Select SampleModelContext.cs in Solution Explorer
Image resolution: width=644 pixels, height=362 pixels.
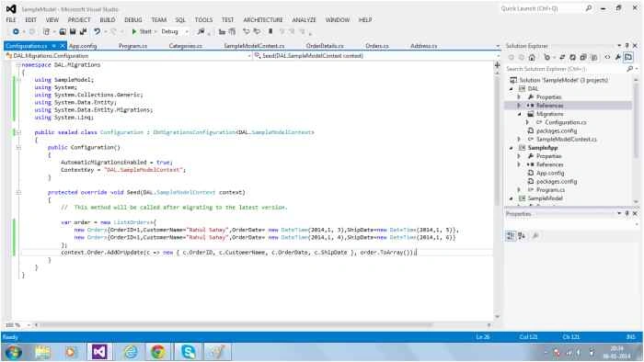coord(566,140)
